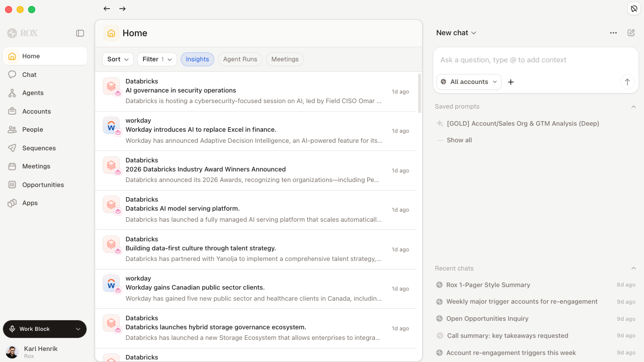Collapse the sidebar panel icon
The width and height of the screenshot is (644, 362).
click(80, 33)
